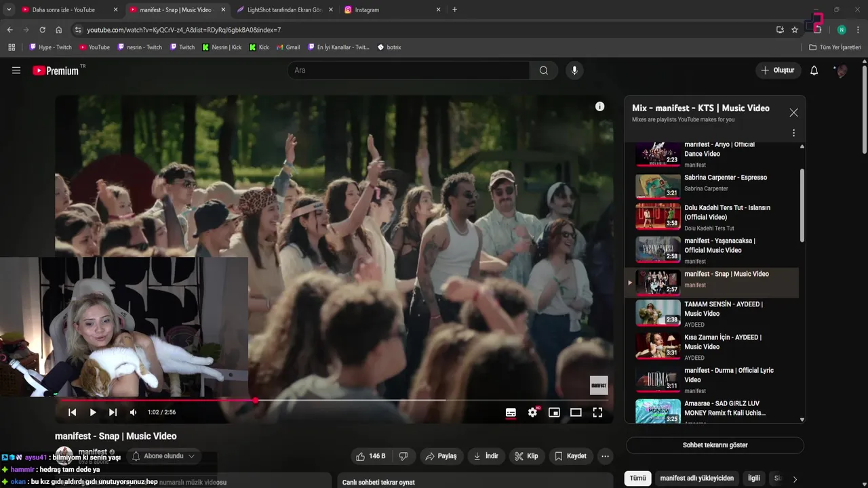Save video with Kaydet button
Viewport: 868px width, 488px height.
click(570, 456)
